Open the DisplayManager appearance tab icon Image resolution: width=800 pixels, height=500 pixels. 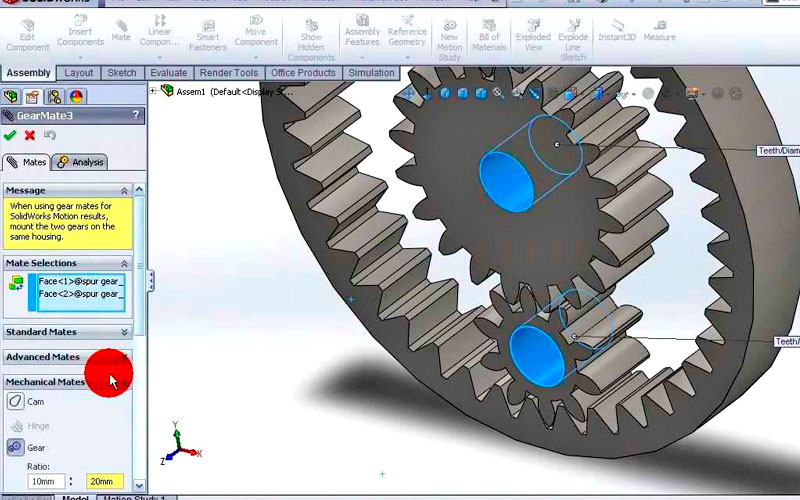coord(76,97)
